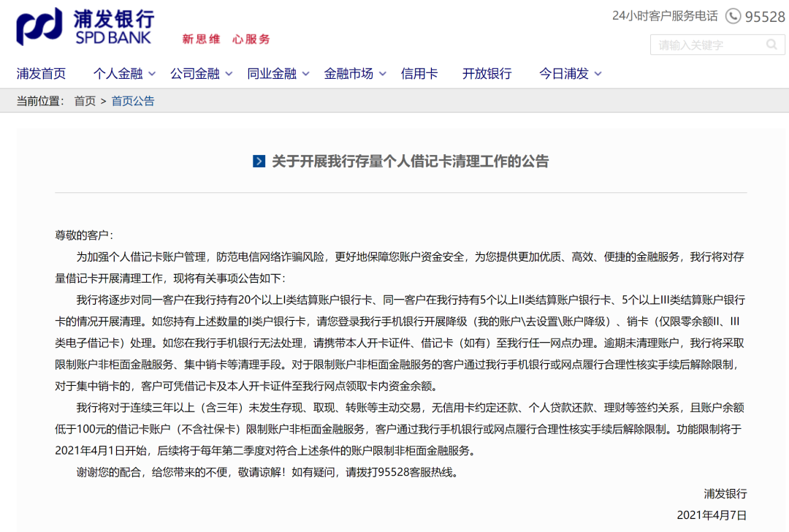Click the search magnifier icon

773,45
